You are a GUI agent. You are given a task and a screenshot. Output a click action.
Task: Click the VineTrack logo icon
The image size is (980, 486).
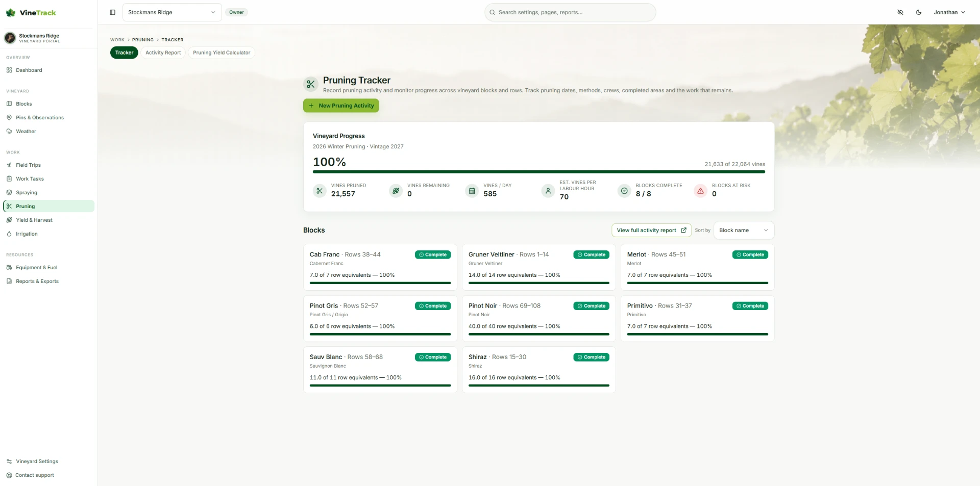11,12
